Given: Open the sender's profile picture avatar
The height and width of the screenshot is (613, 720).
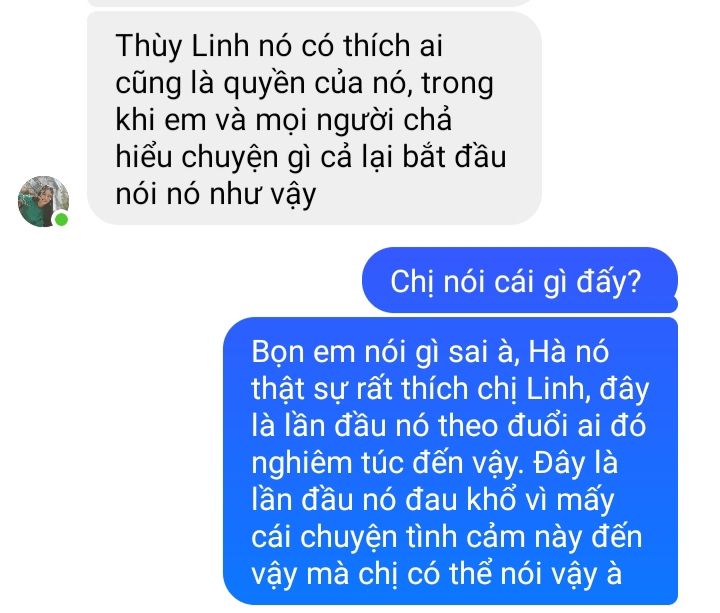Looking at the screenshot, I should 43,201.
